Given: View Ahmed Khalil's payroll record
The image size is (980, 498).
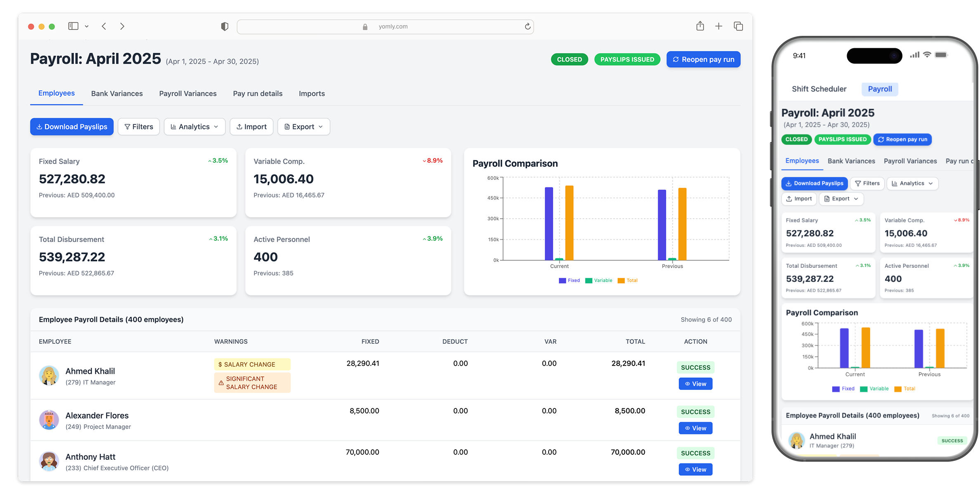Looking at the screenshot, I should point(696,384).
